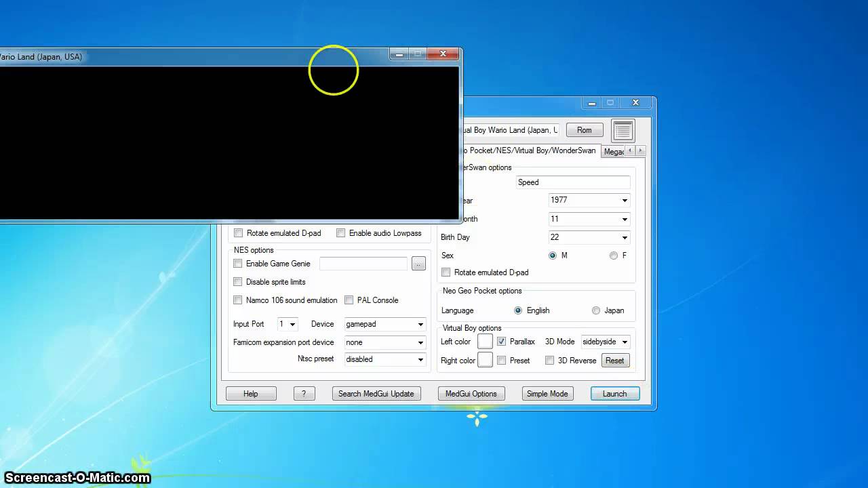Check the 3D Reverse option
The height and width of the screenshot is (488, 868).
(549, 361)
